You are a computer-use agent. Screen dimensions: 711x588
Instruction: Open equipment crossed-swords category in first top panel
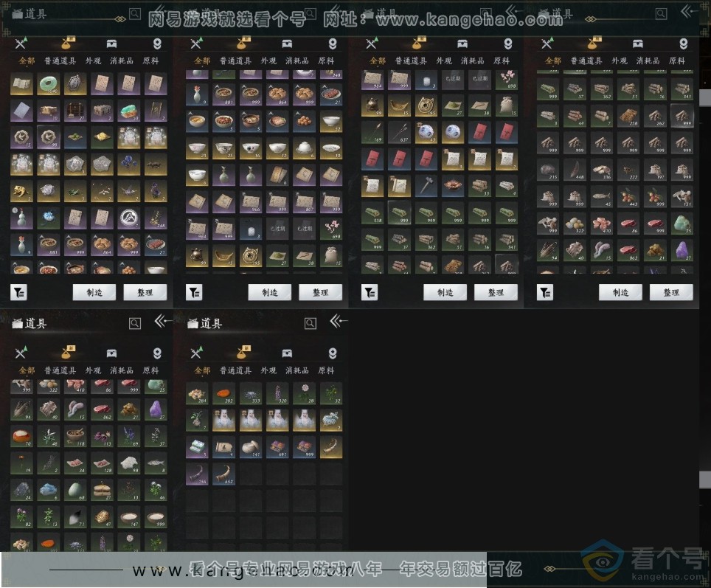pyautogui.click(x=21, y=44)
